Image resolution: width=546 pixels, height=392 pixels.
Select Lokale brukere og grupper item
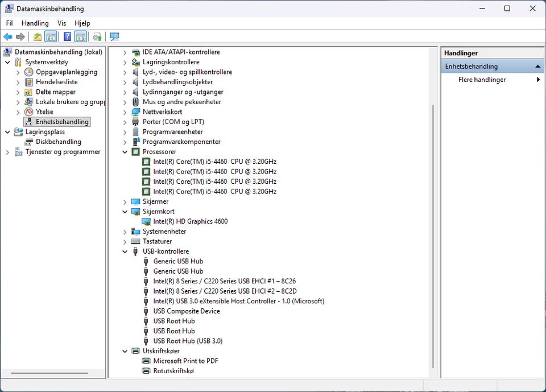pyautogui.click(x=69, y=102)
